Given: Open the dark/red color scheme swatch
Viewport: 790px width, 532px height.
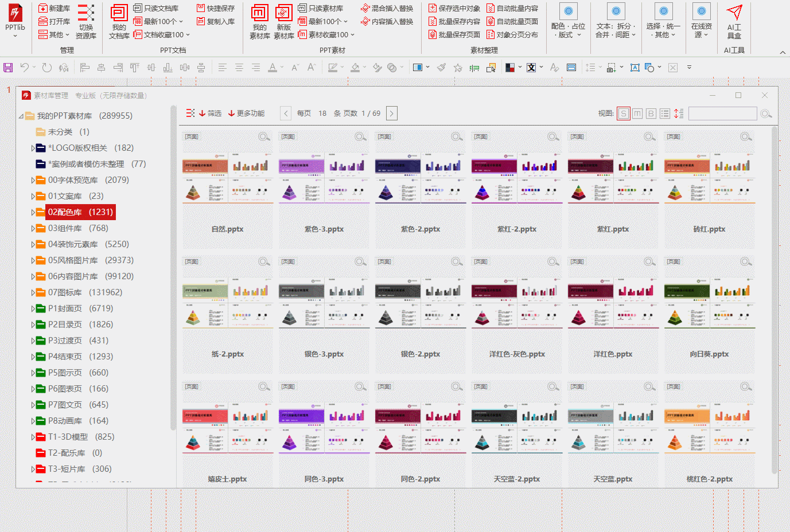Looking at the screenshot, I should (510, 68).
